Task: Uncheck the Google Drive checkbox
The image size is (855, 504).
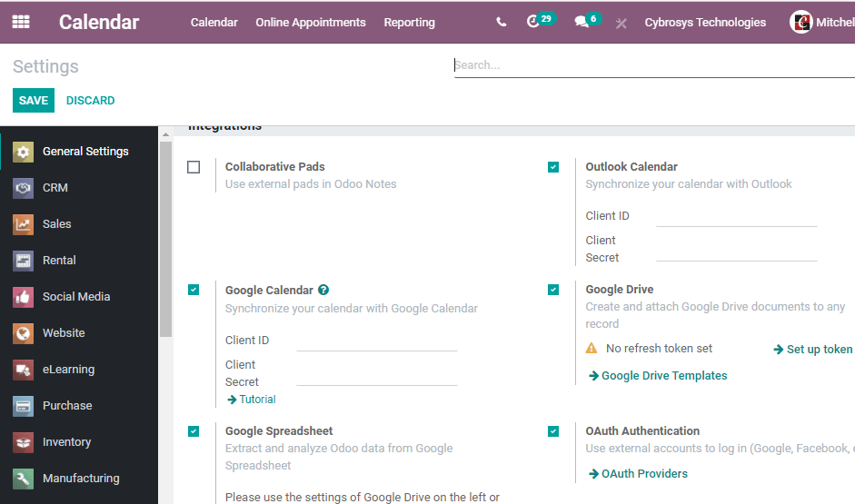Action: coord(553,290)
